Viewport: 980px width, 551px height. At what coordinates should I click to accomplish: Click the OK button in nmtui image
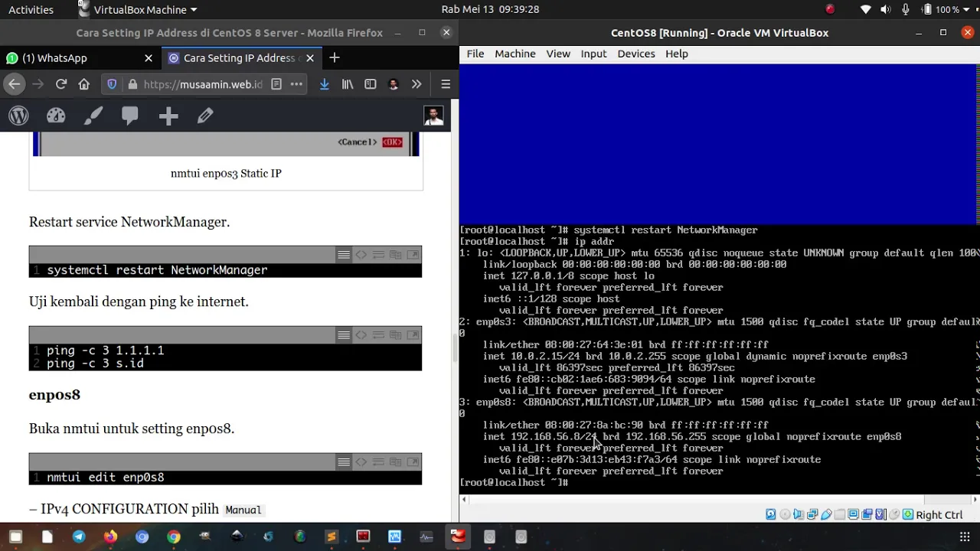coord(392,142)
